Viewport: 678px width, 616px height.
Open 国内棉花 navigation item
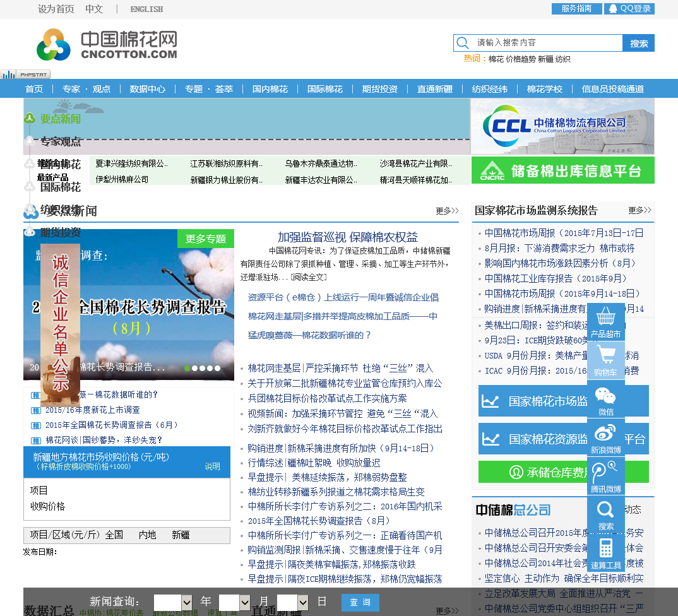point(270,89)
